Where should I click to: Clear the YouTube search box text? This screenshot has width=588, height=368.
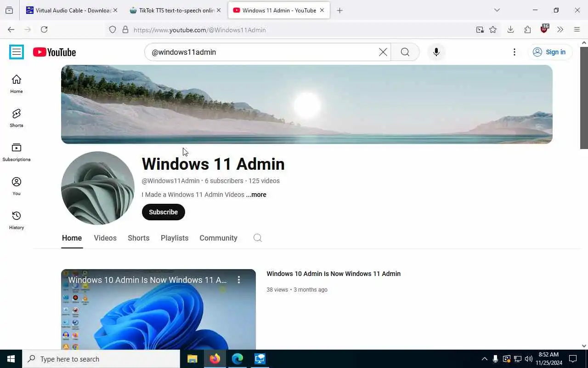[x=383, y=52]
